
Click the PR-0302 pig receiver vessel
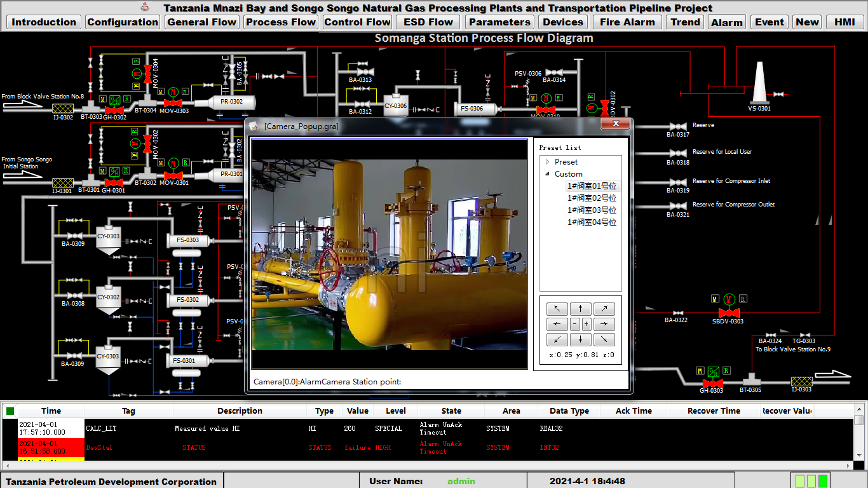point(232,102)
